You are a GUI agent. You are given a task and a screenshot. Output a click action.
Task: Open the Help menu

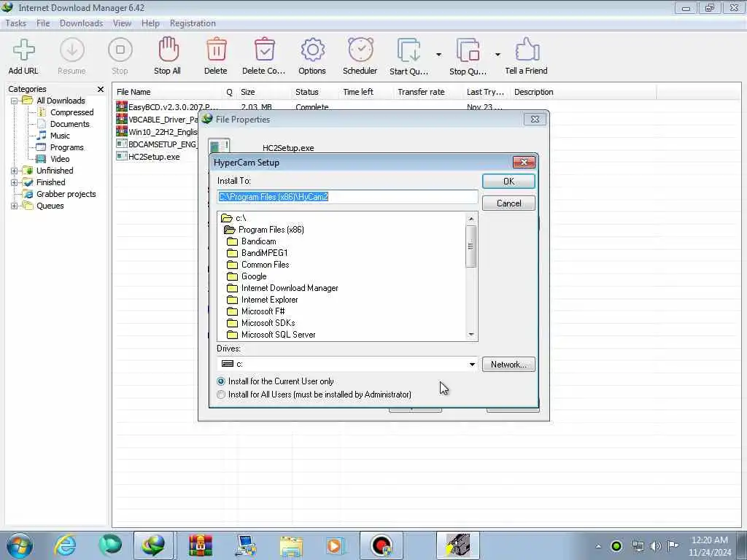point(150,23)
